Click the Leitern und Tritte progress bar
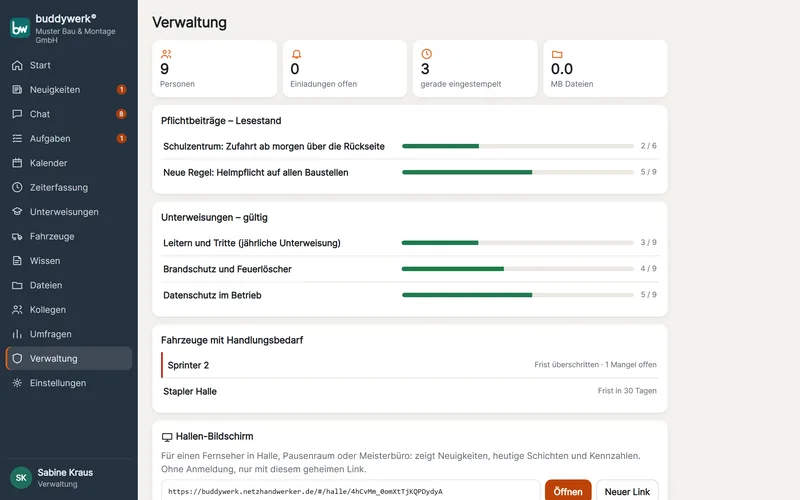 (517, 243)
